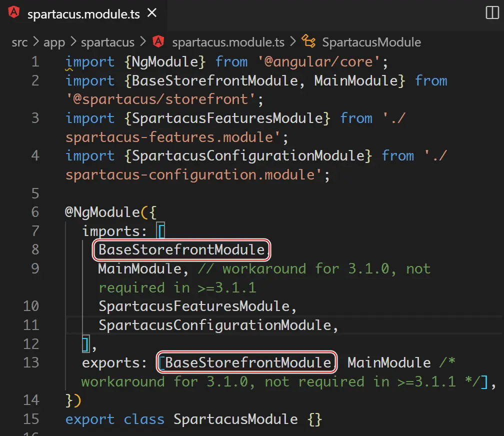Screen dimensions: 504x436
Task: Click BaseStorefrontModule in the exports array
Action: [248, 362]
